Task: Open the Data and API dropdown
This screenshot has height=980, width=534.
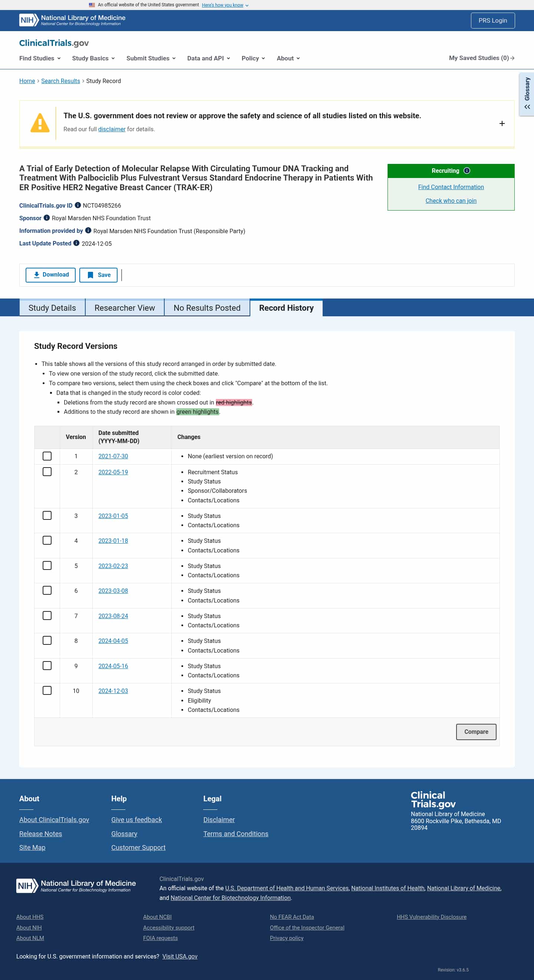Action: click(x=208, y=58)
